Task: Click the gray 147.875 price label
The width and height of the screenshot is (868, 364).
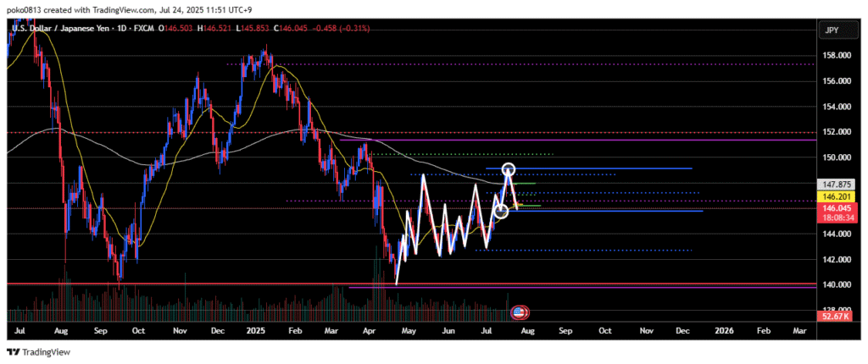Action: tap(831, 184)
